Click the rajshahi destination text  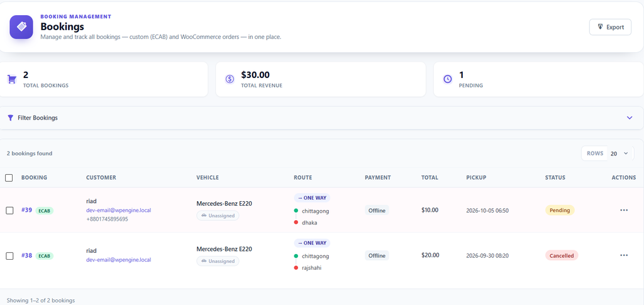click(x=312, y=268)
